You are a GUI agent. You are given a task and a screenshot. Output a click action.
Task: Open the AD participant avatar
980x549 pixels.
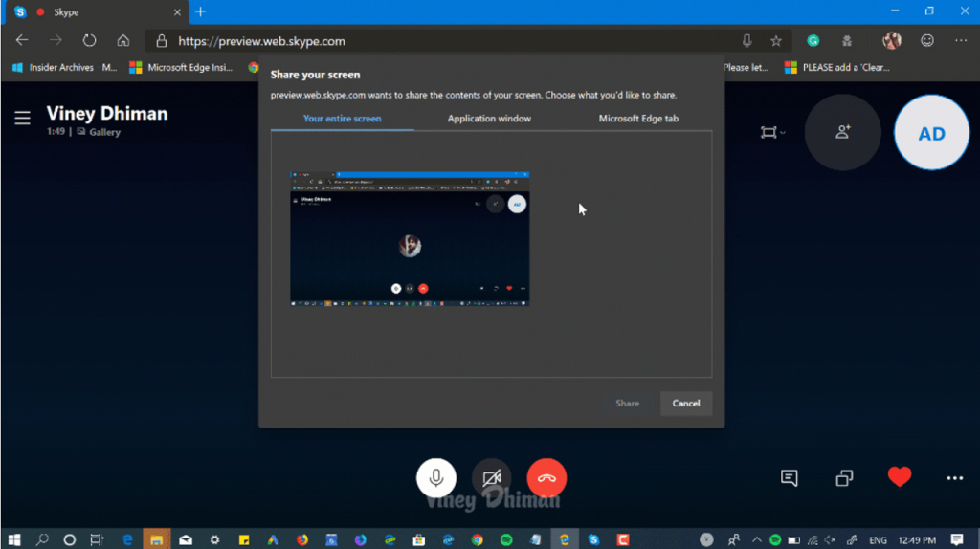[x=932, y=132]
